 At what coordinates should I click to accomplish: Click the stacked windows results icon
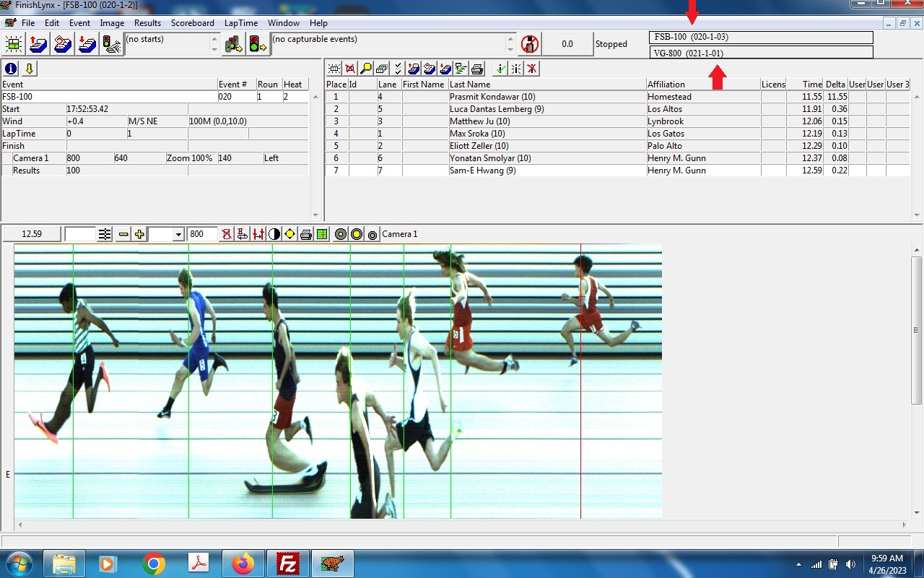pyautogui.click(x=382, y=69)
